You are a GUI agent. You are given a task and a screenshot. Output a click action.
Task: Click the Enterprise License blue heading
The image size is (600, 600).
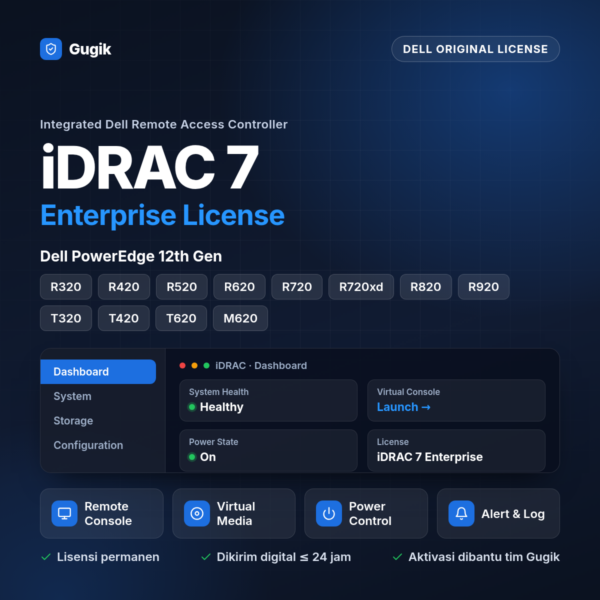(162, 215)
